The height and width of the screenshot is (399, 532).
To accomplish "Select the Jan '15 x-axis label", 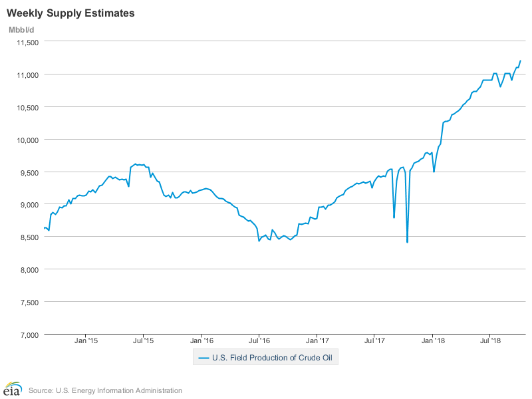I will coord(86,341).
